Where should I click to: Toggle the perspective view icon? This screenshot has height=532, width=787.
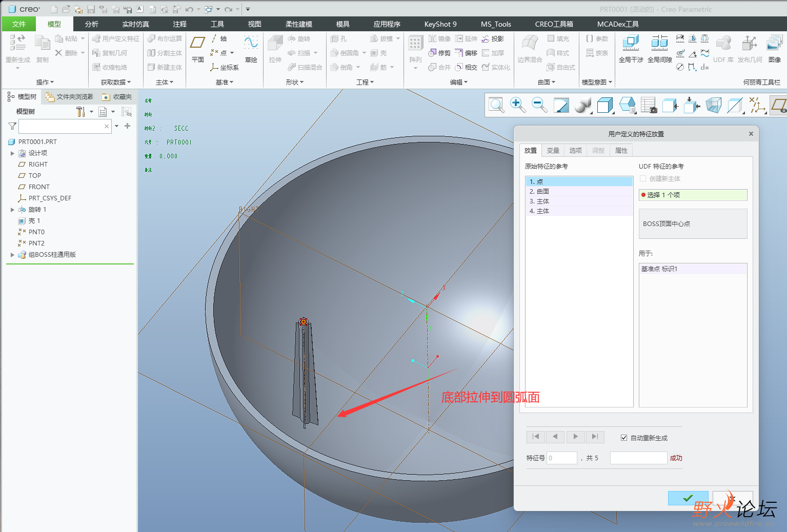point(713,105)
